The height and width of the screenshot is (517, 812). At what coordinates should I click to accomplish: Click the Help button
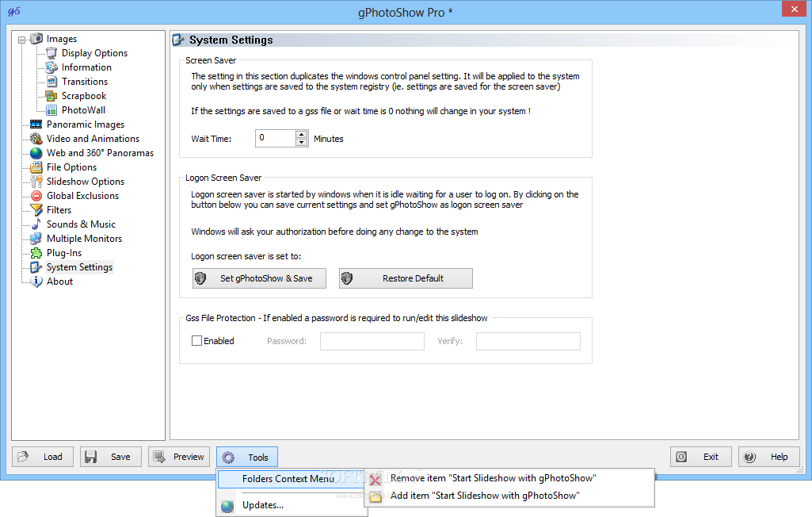pos(769,457)
